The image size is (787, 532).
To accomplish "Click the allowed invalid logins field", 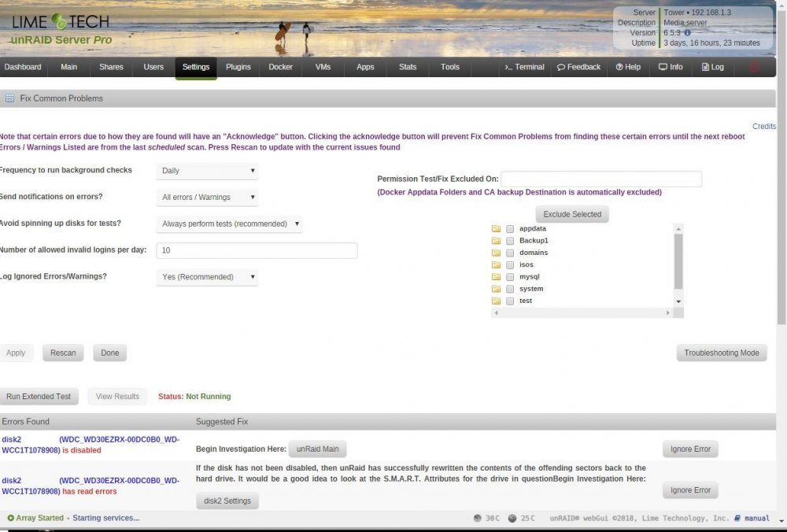I will click(257, 250).
